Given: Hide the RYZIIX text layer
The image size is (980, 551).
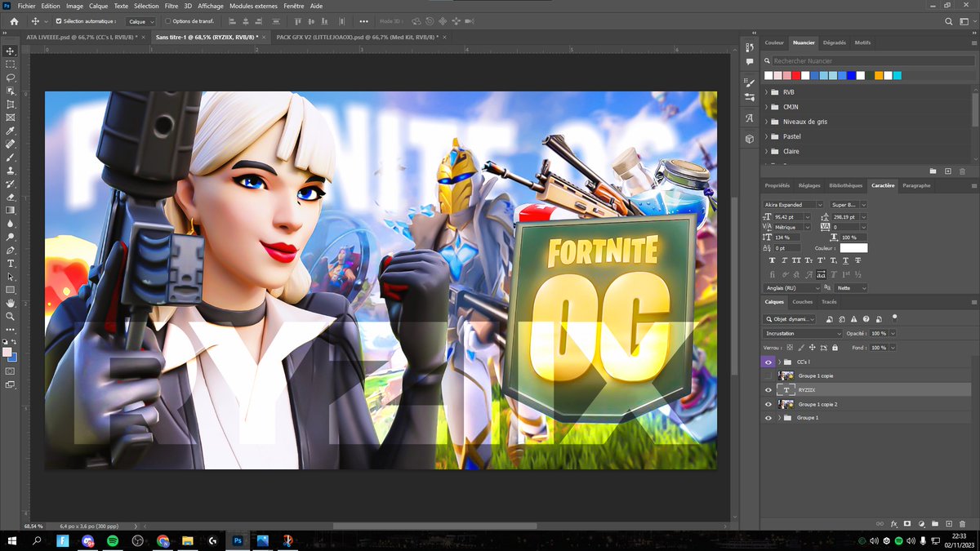Looking at the screenshot, I should click(x=768, y=390).
